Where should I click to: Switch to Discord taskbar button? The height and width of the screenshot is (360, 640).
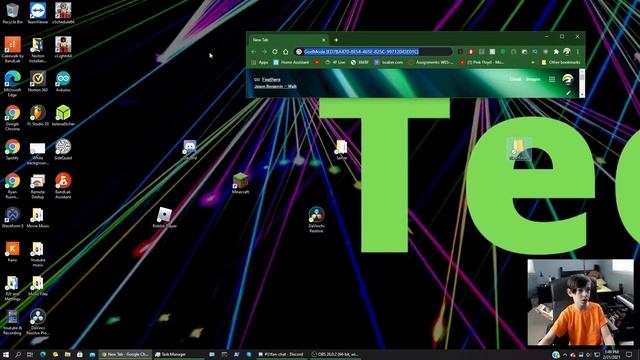click(281, 354)
